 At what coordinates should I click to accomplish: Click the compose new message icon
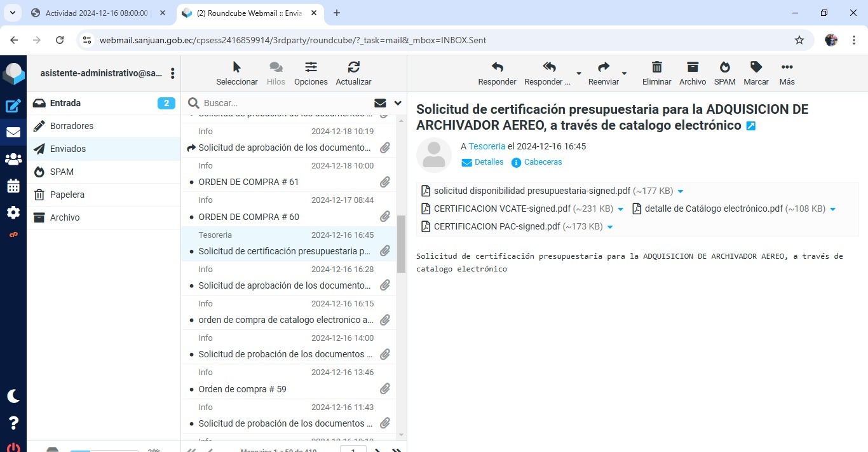tap(13, 106)
